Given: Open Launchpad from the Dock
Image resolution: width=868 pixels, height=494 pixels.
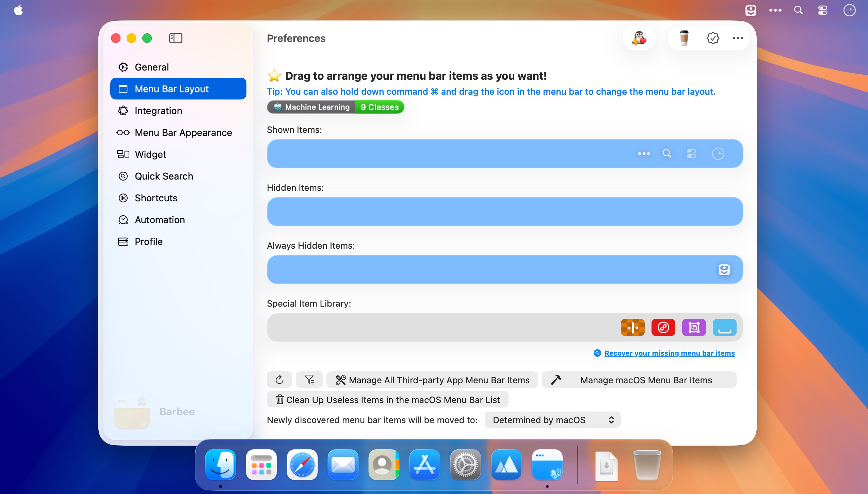Looking at the screenshot, I should click(x=261, y=465).
